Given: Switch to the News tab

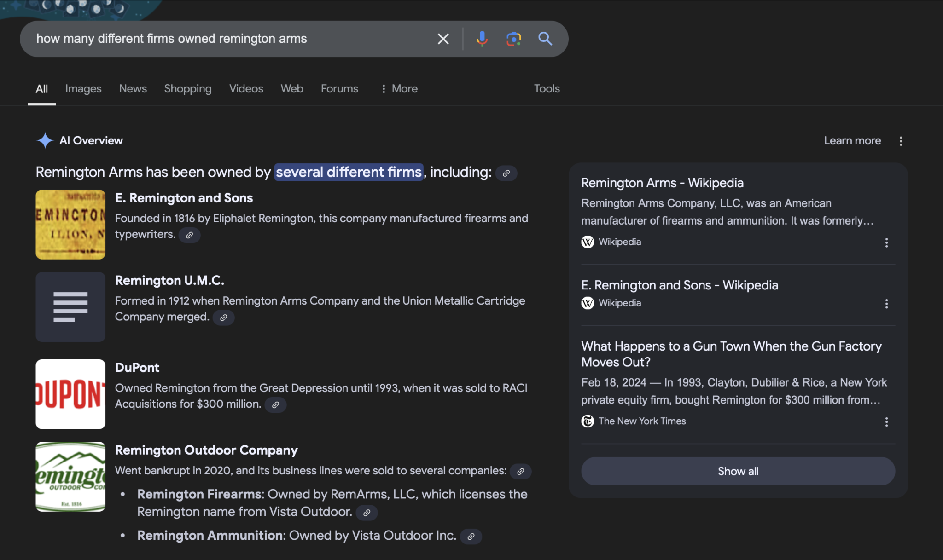Looking at the screenshot, I should [133, 89].
